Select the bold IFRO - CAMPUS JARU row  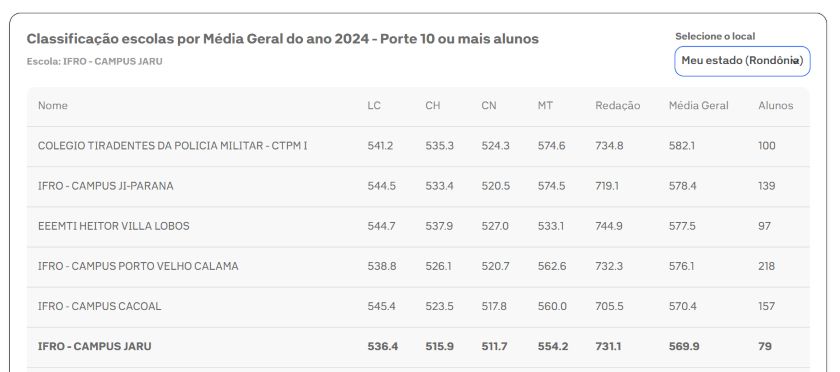418,347
